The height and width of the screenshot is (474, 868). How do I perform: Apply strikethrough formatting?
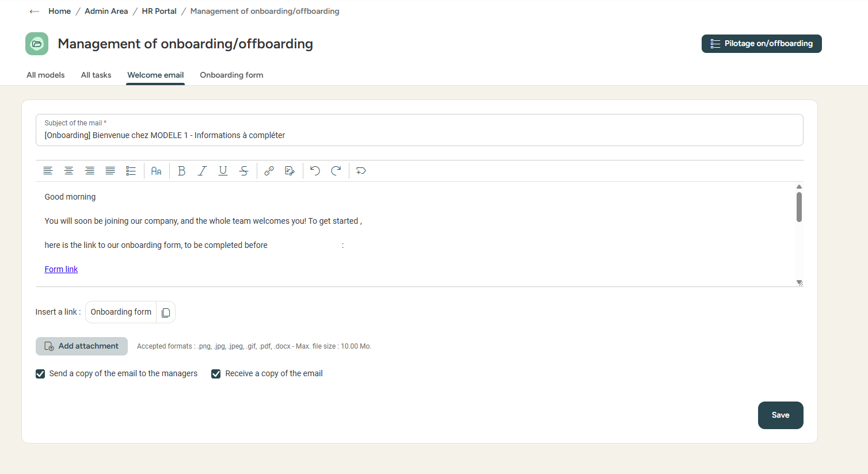click(244, 171)
